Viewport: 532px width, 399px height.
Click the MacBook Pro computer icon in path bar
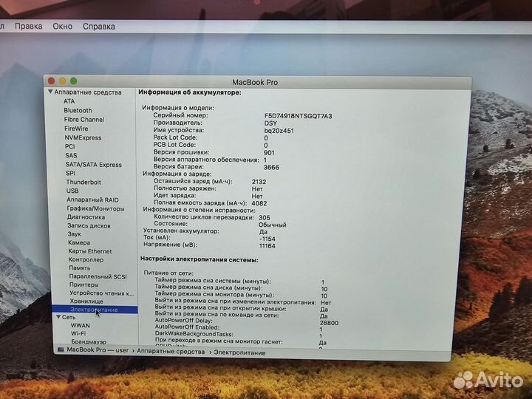pyautogui.click(x=61, y=349)
